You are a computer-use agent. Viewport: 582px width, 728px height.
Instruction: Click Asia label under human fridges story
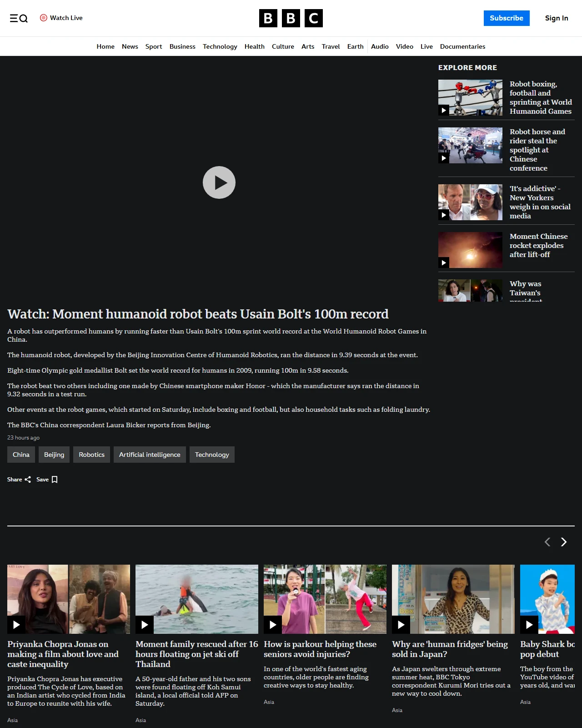pyautogui.click(x=397, y=710)
